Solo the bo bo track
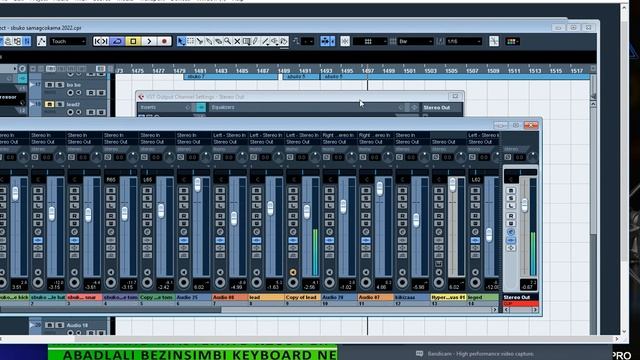Image resolution: width=640 pixels, height=360 pixels. click(x=60, y=85)
